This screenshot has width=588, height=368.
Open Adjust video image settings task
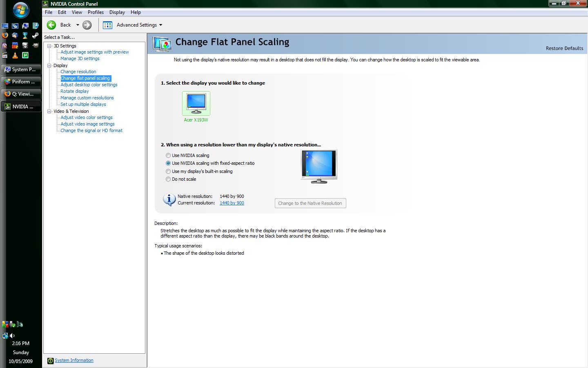coord(87,124)
